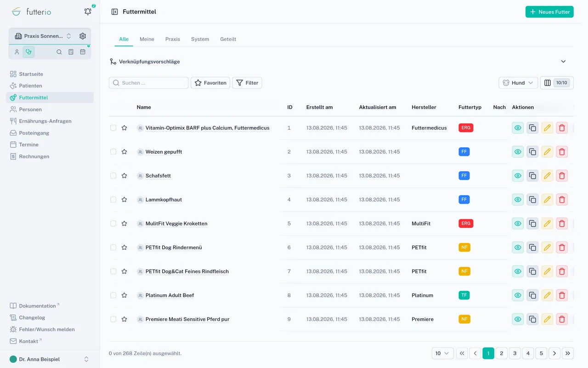
Task: Edit Lammkopfhaut with pencil icon
Action: pos(547,200)
